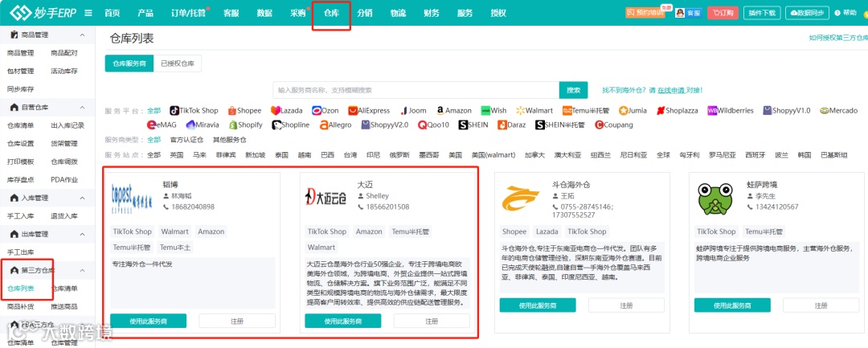The height and width of the screenshot is (348, 868).
Task: Open the 仓库 top menu
Action: tap(331, 14)
